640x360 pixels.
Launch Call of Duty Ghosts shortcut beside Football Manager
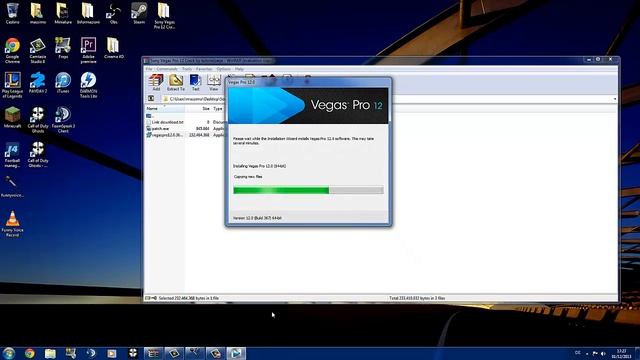[38, 155]
